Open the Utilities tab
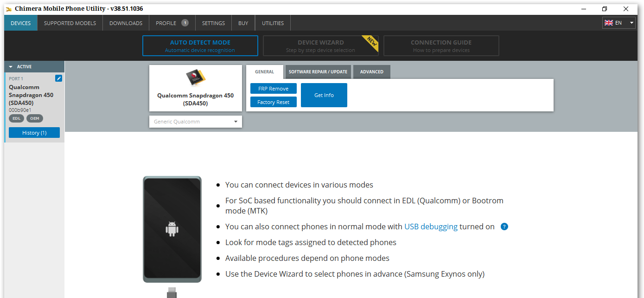 click(x=273, y=23)
